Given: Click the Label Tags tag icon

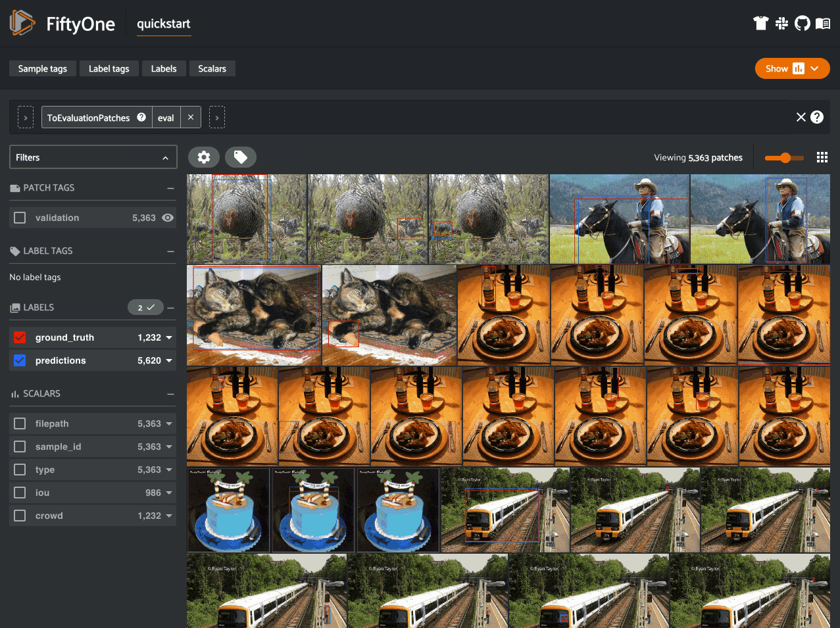Looking at the screenshot, I should [x=15, y=251].
